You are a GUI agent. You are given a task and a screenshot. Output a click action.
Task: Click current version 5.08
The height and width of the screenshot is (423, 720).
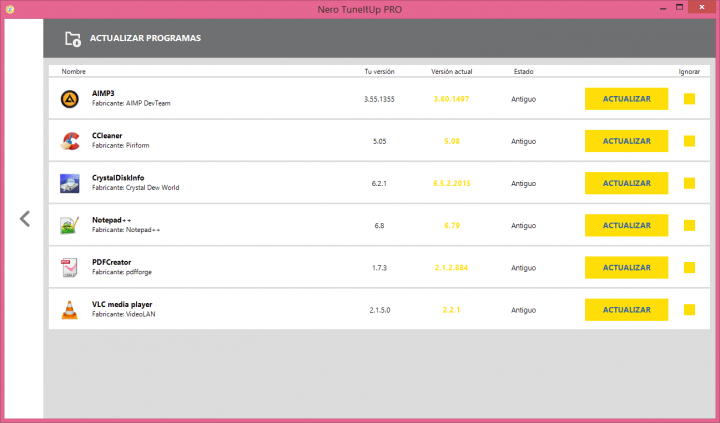(452, 141)
